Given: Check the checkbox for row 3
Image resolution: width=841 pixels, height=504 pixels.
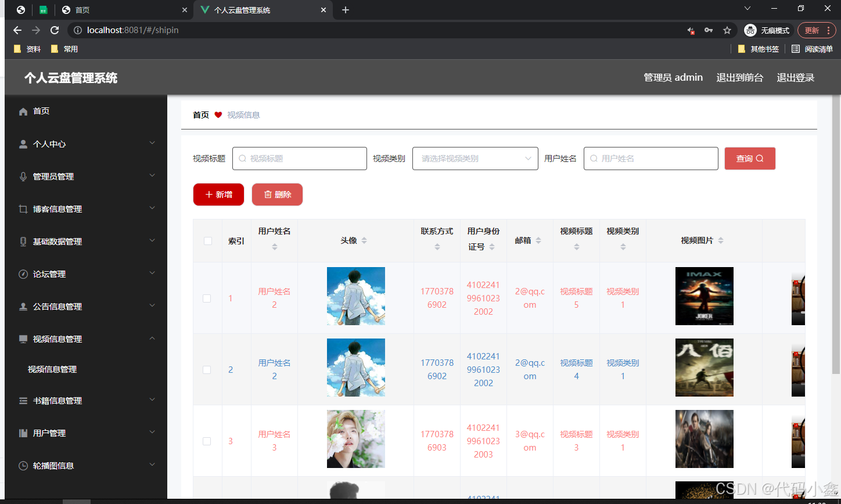Looking at the screenshot, I should tap(207, 441).
